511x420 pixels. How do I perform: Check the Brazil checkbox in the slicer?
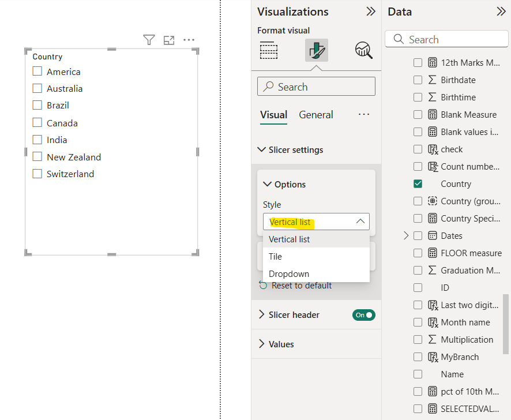coord(37,106)
